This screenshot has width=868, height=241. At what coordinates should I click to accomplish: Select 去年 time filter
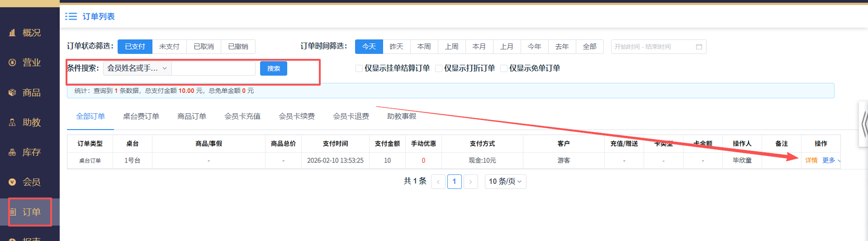point(562,47)
